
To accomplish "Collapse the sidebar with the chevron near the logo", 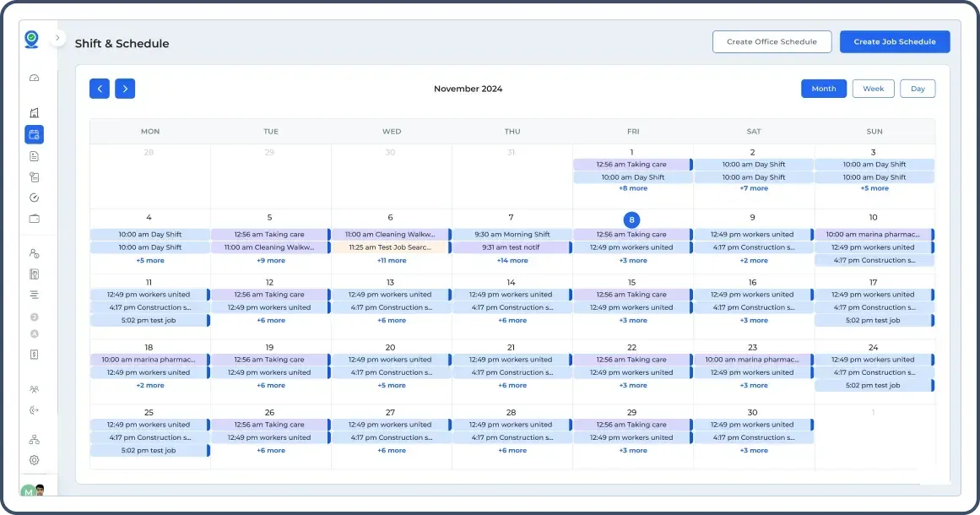I will pyautogui.click(x=57, y=37).
